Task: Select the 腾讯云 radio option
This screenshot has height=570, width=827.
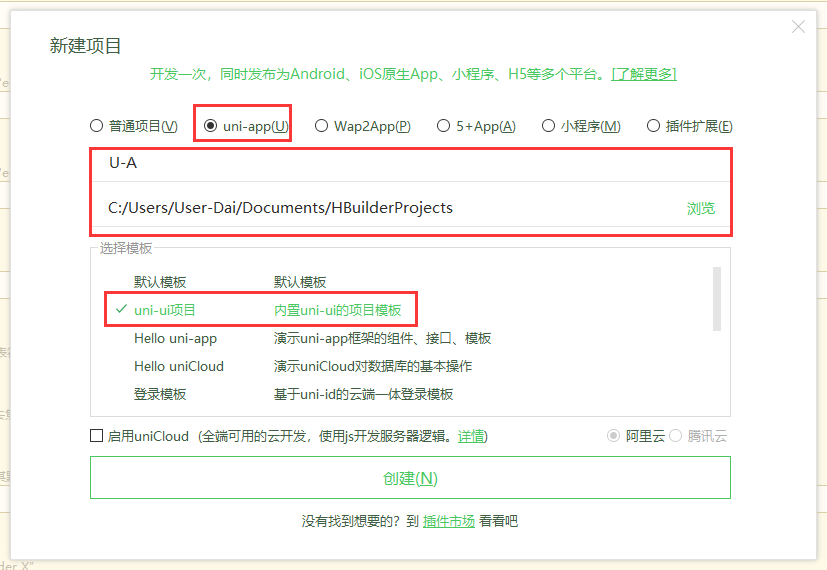Action: 676,436
